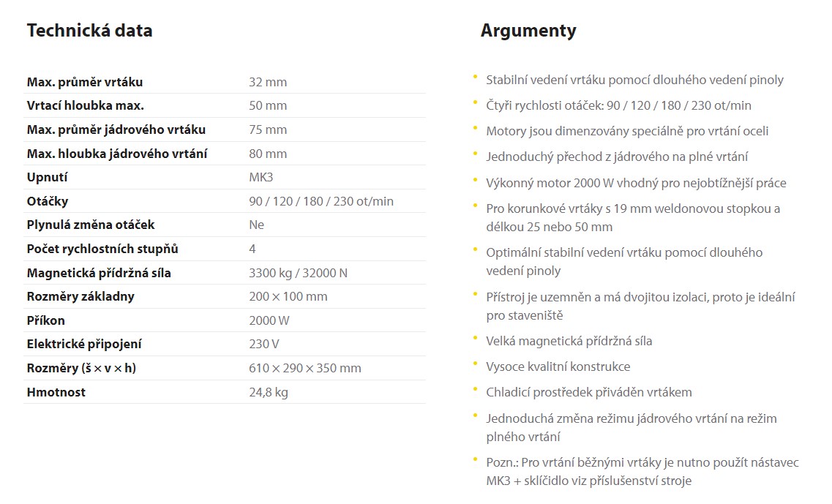Select the 3300 kg / 32000 N value
The height and width of the screenshot is (504, 832).
tap(299, 274)
